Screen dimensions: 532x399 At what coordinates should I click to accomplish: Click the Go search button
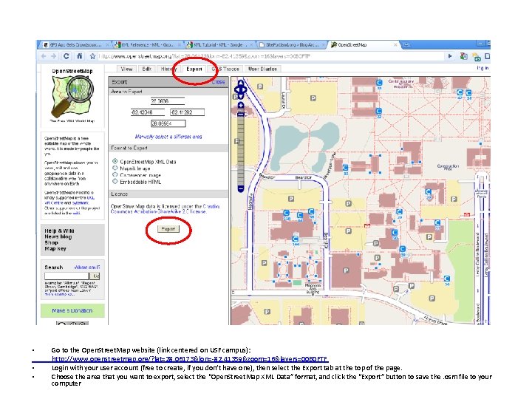pyautogui.click(x=95, y=276)
